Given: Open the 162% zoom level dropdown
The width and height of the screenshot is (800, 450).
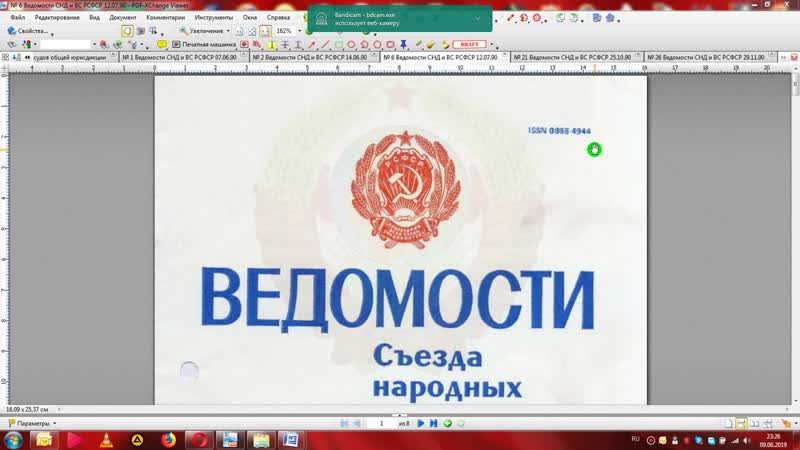Looking at the screenshot, I should pos(300,31).
